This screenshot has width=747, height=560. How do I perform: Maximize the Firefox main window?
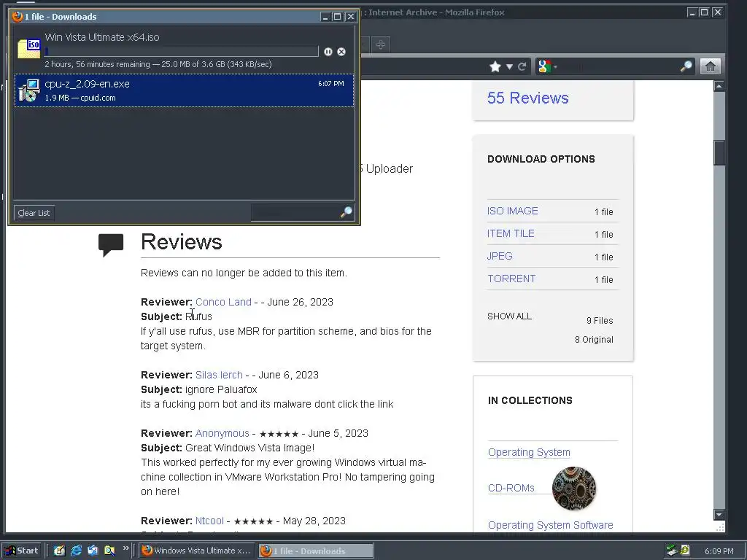click(704, 12)
